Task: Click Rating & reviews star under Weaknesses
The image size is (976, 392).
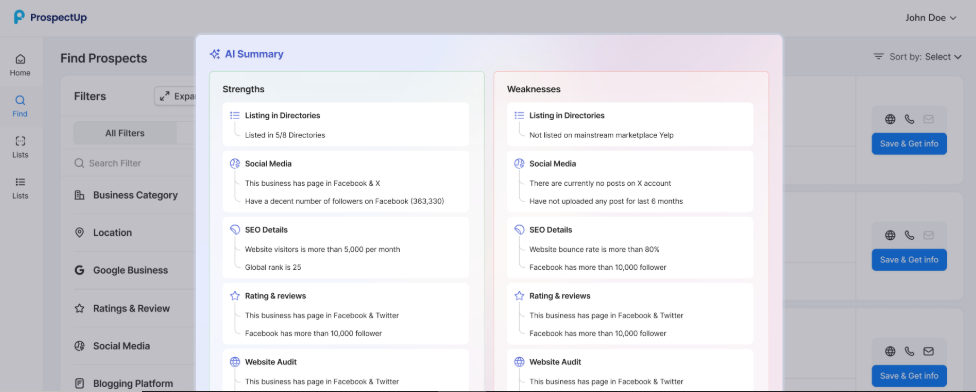Action: point(519,296)
